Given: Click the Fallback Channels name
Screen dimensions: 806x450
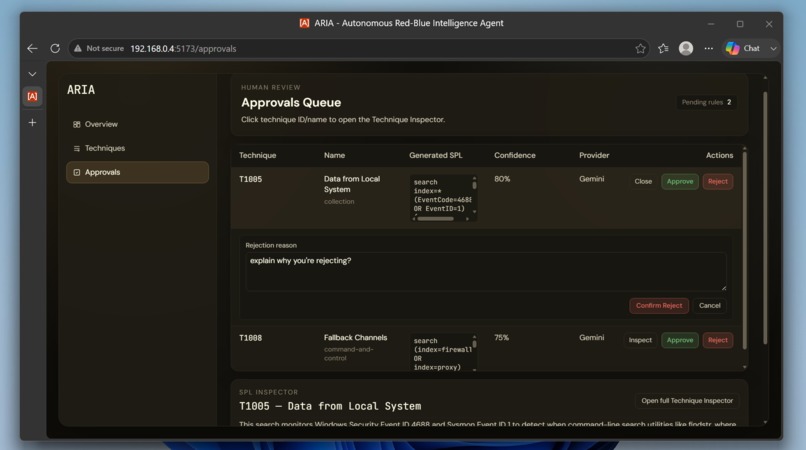Looking at the screenshot, I should (356, 337).
